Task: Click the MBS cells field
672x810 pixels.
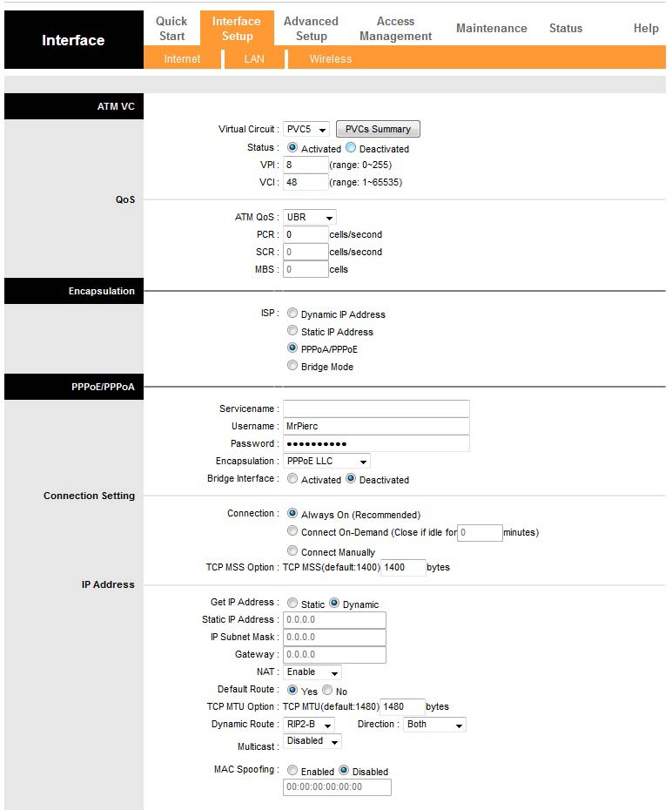Action: [x=306, y=270]
